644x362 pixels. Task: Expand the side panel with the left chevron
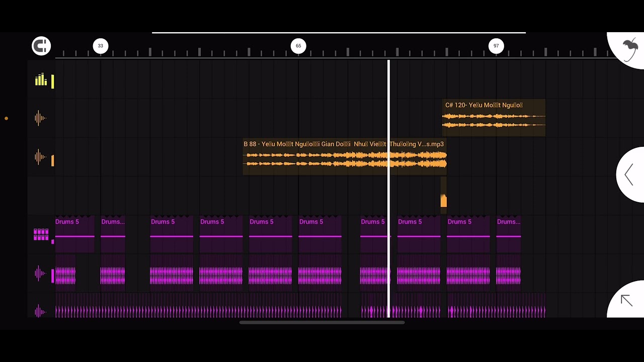[x=629, y=175]
